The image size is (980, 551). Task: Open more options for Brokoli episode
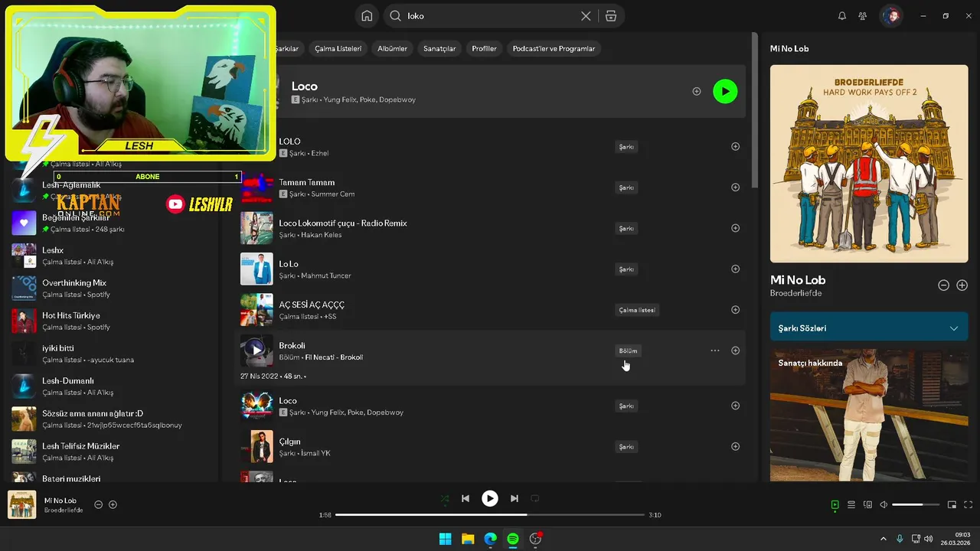coord(715,350)
